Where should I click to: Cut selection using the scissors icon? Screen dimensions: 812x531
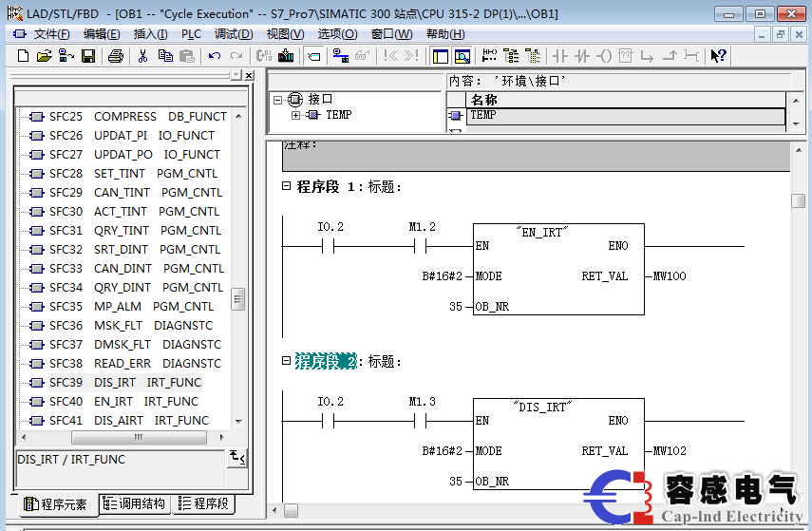coord(142,56)
